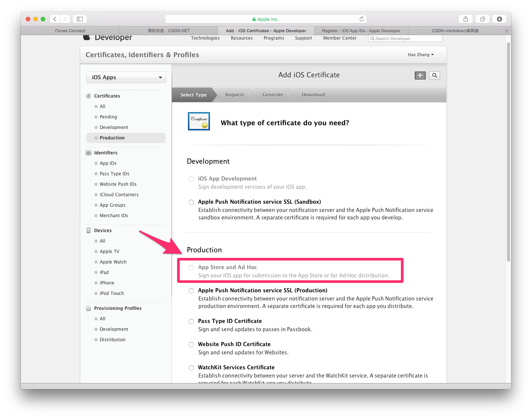Viewport: 532px width, 419px height.
Task: Switch to CSDN.NET blog tab
Action: (168, 31)
